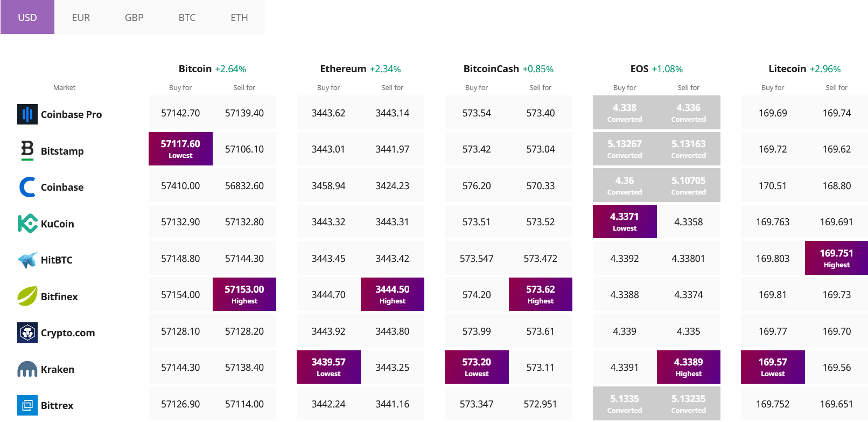Open the Bittrex market name link
868x422 pixels.
click(x=57, y=405)
